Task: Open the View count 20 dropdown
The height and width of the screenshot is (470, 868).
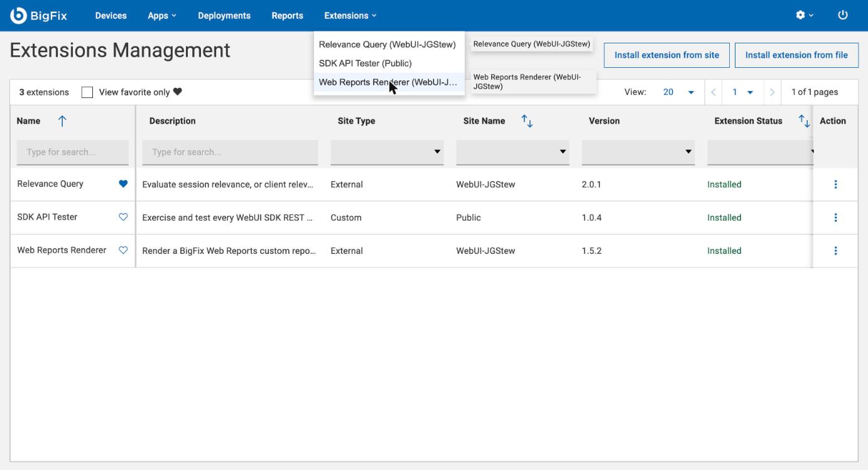Action: pyautogui.click(x=678, y=92)
